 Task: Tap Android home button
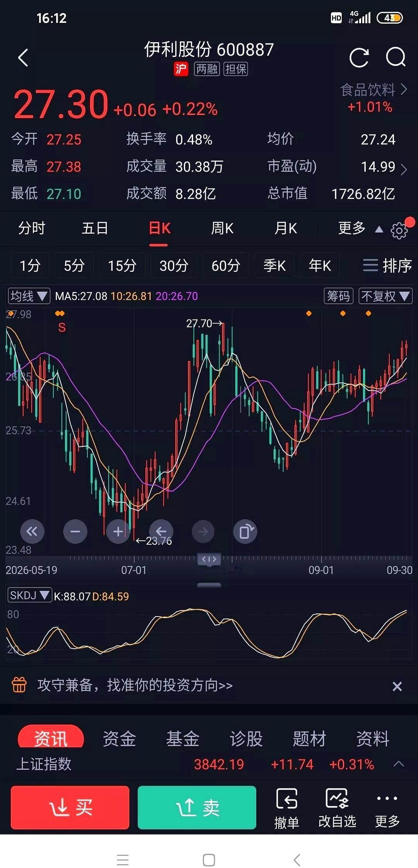(x=209, y=860)
